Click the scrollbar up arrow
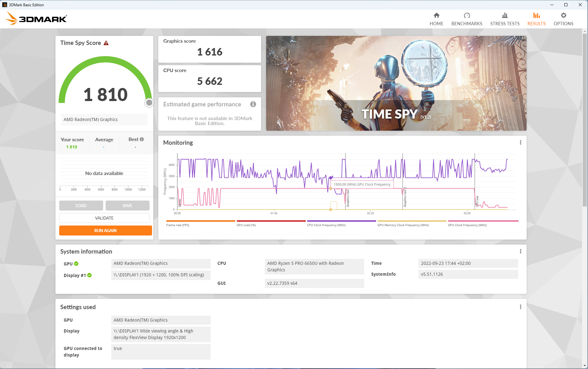The width and height of the screenshot is (588, 369). (585, 31)
